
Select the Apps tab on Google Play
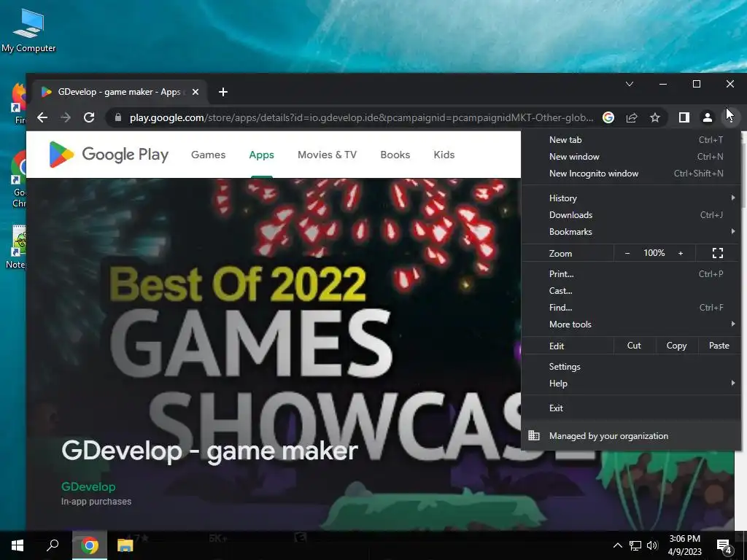point(262,155)
